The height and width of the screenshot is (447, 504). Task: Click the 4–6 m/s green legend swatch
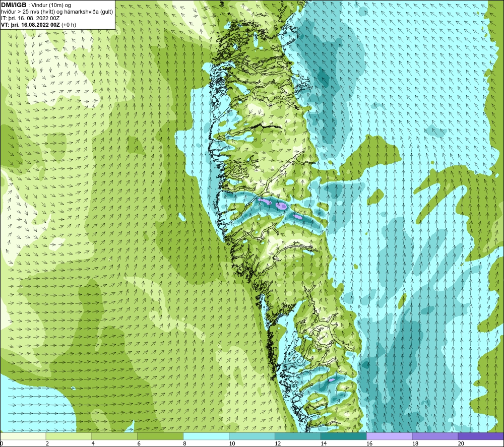114,436
